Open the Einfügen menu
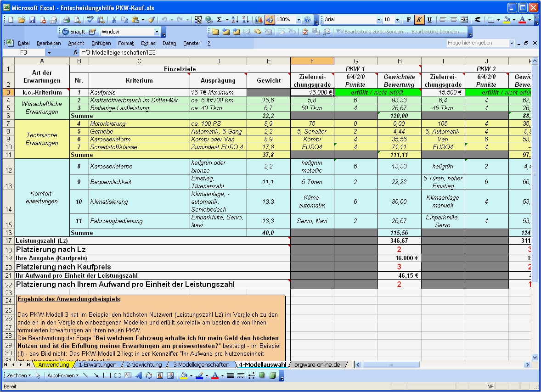 pos(101,43)
